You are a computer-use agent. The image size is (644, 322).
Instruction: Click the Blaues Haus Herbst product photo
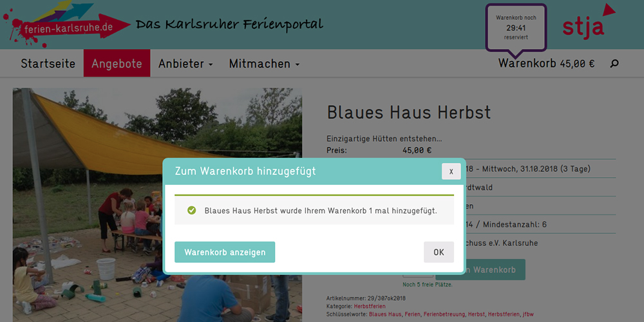pos(157,205)
